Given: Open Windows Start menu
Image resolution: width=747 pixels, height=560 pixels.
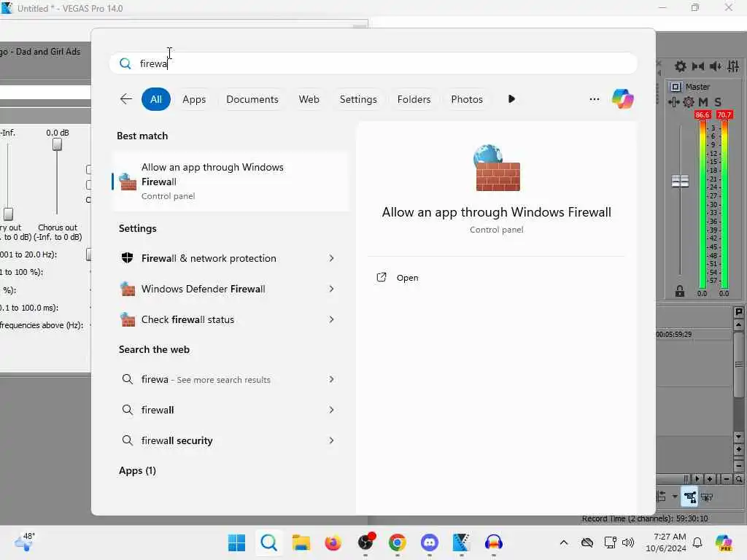Looking at the screenshot, I should tap(237, 542).
